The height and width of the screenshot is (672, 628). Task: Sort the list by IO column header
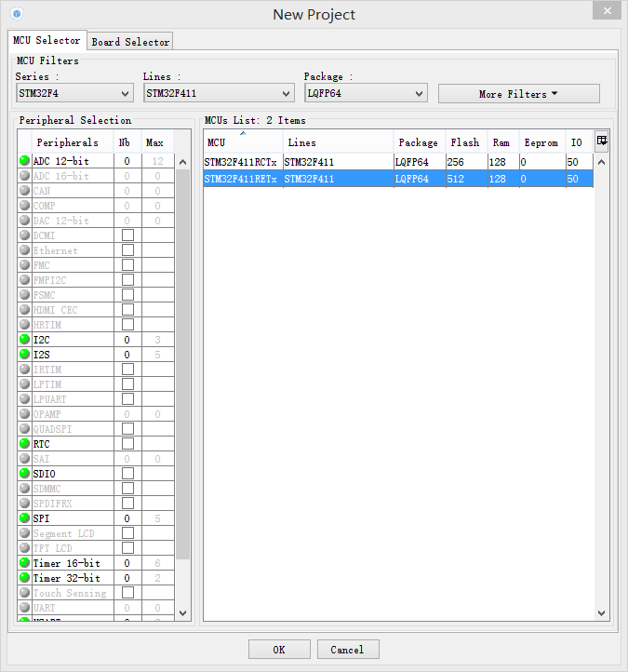[580, 141]
